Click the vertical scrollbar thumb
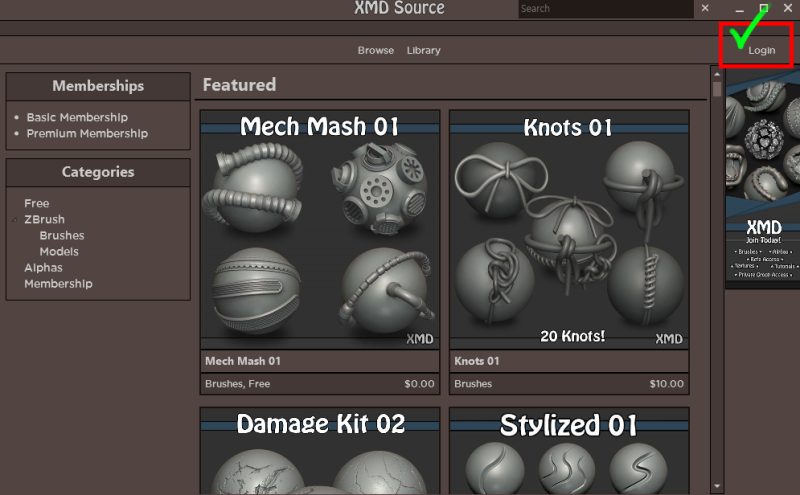Image resolution: width=800 pixels, height=495 pixels. (717, 89)
